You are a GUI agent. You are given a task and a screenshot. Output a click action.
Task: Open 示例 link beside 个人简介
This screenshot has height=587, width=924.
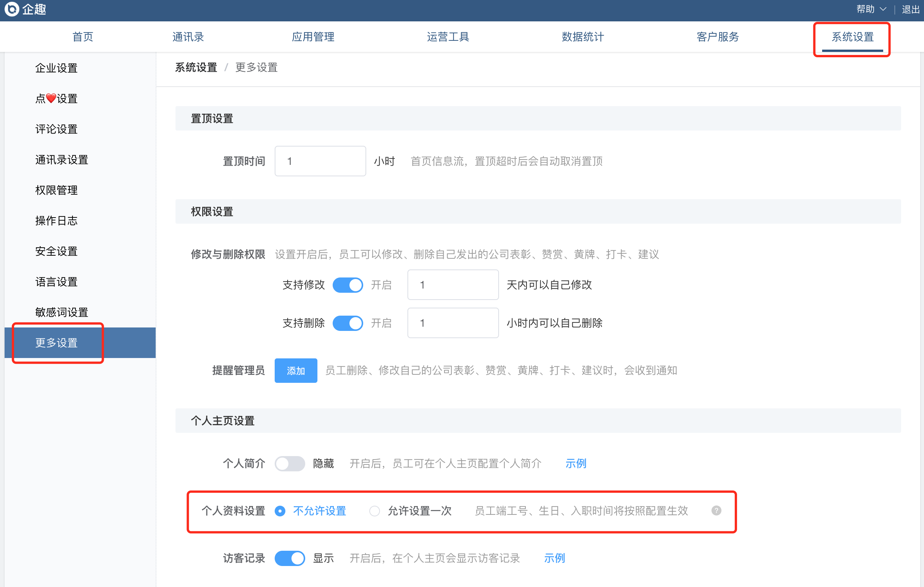pos(576,463)
